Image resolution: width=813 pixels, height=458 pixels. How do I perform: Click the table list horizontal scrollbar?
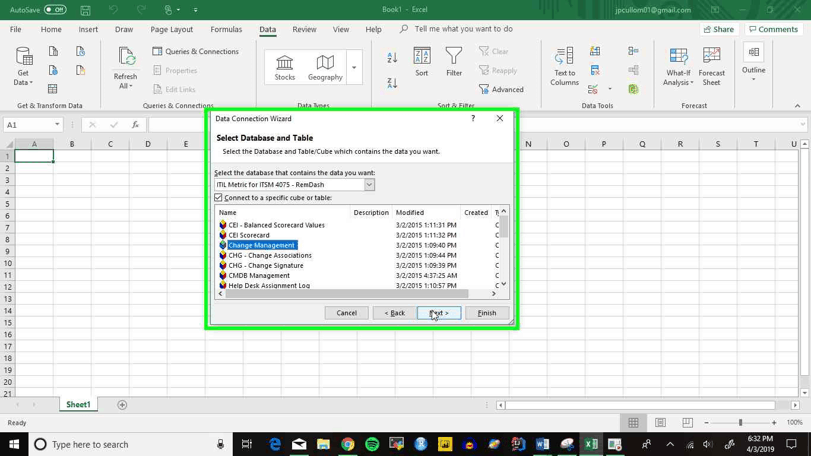point(346,294)
